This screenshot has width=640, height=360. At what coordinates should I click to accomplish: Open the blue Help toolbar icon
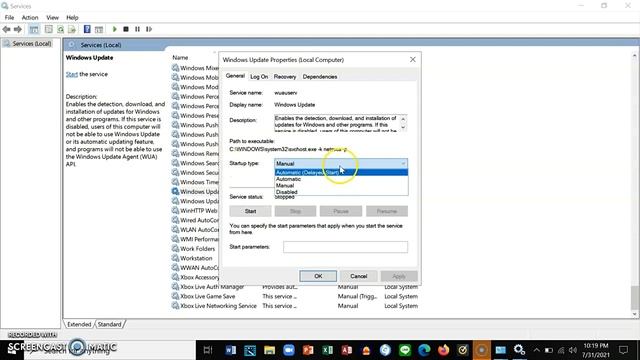tap(87, 29)
